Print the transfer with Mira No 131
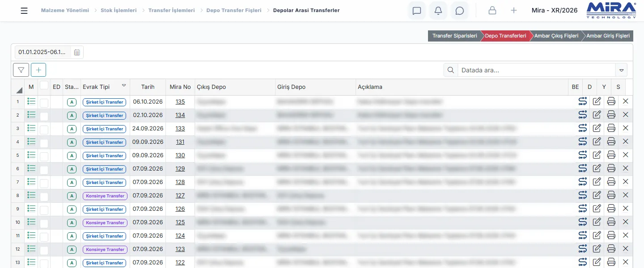Image resolution: width=644 pixels, height=268 pixels. (611, 142)
